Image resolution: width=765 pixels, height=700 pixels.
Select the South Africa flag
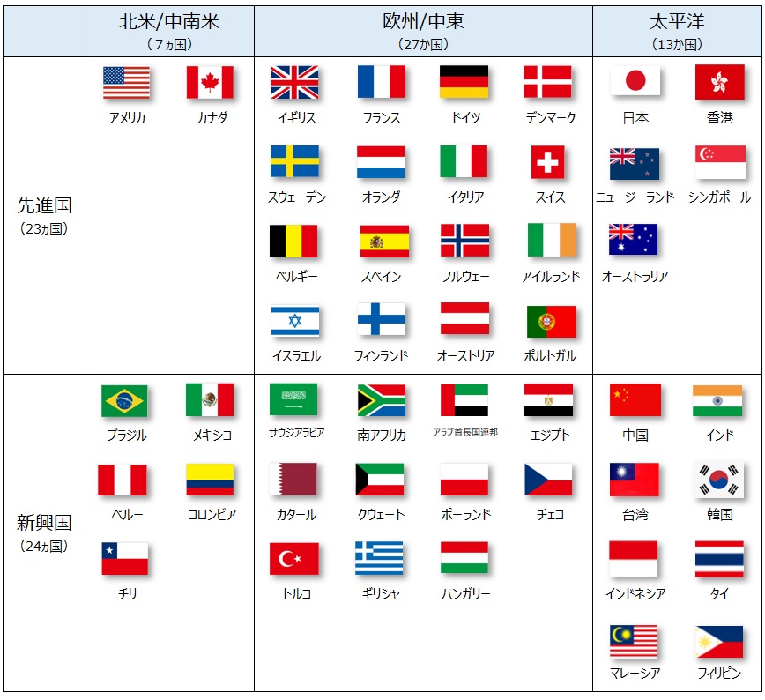[x=381, y=400]
